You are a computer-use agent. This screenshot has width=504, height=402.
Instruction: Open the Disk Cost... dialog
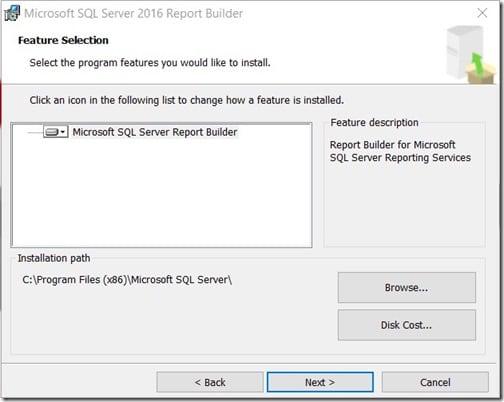(407, 325)
